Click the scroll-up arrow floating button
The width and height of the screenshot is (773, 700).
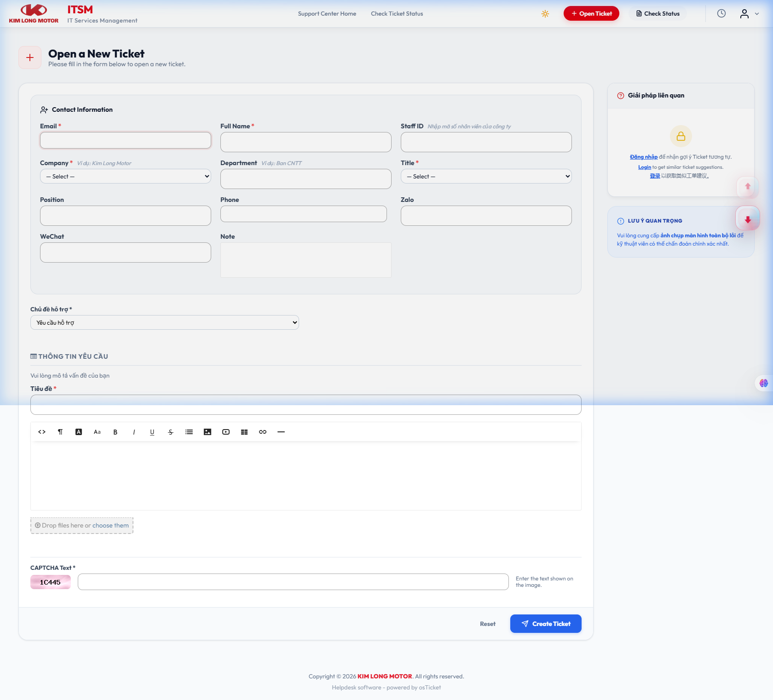748,186
